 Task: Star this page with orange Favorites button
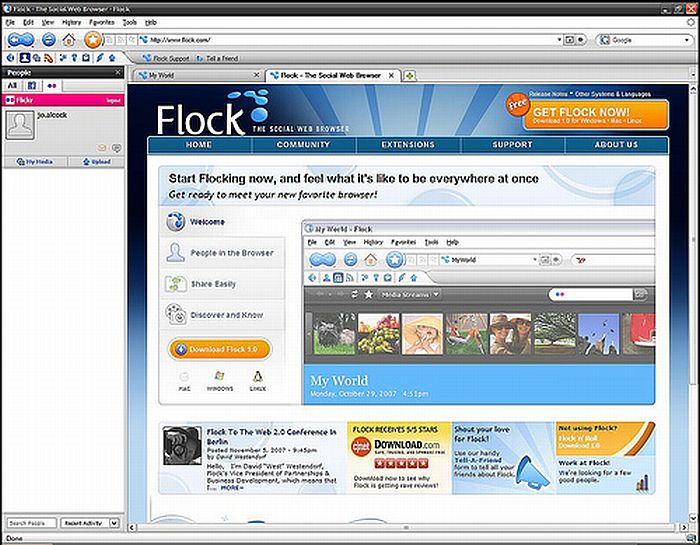click(93, 40)
